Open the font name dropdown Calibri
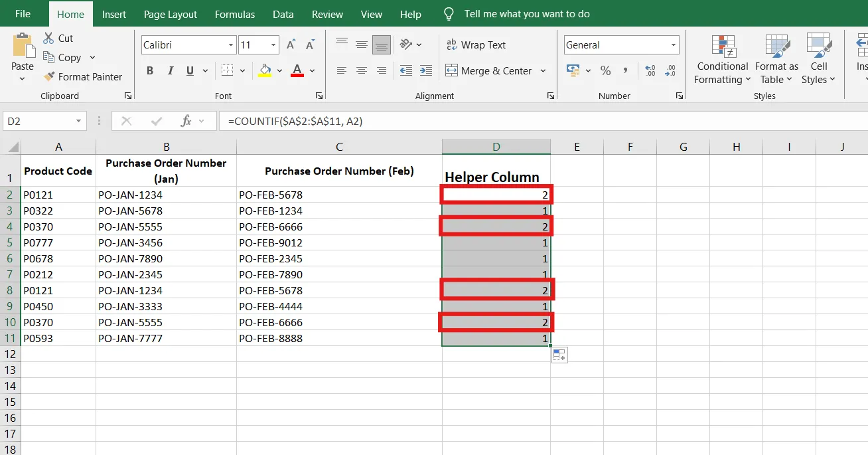The height and width of the screenshot is (455, 868). [231, 45]
